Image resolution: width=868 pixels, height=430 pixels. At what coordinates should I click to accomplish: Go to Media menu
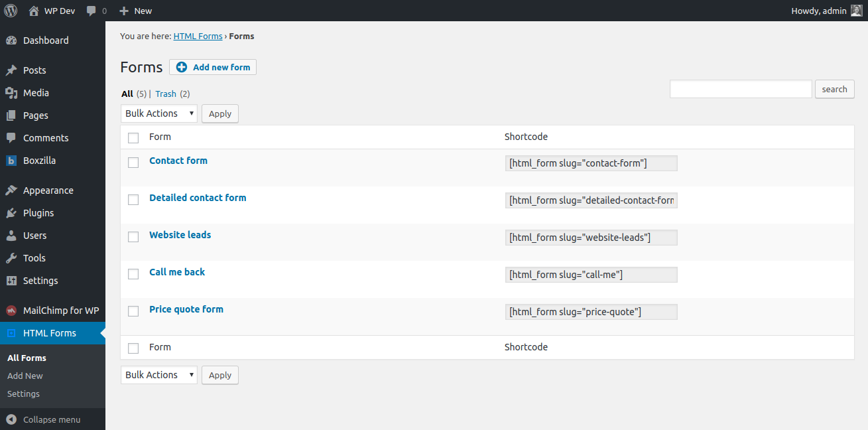(x=36, y=93)
